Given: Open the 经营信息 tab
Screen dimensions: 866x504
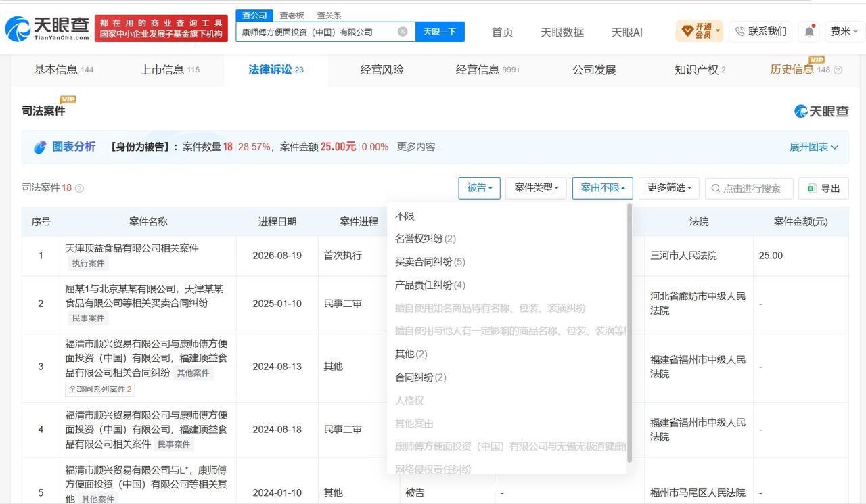Looking at the screenshot, I should (x=488, y=70).
